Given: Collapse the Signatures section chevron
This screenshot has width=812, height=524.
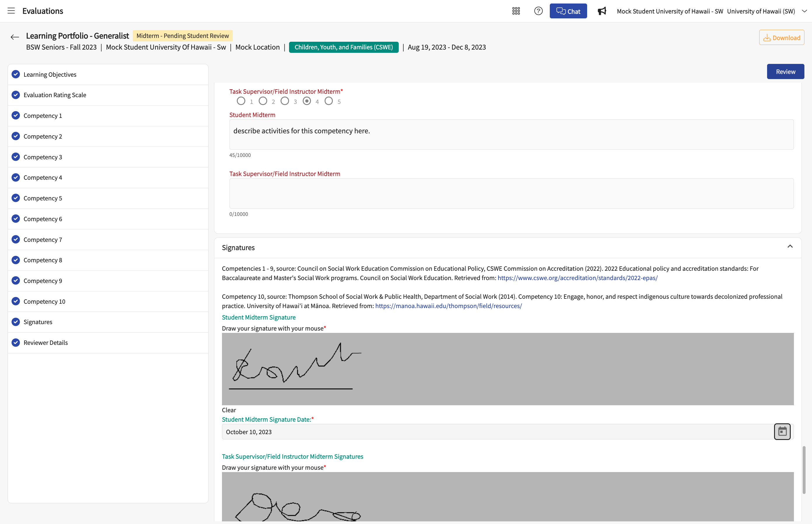Looking at the screenshot, I should [x=790, y=246].
